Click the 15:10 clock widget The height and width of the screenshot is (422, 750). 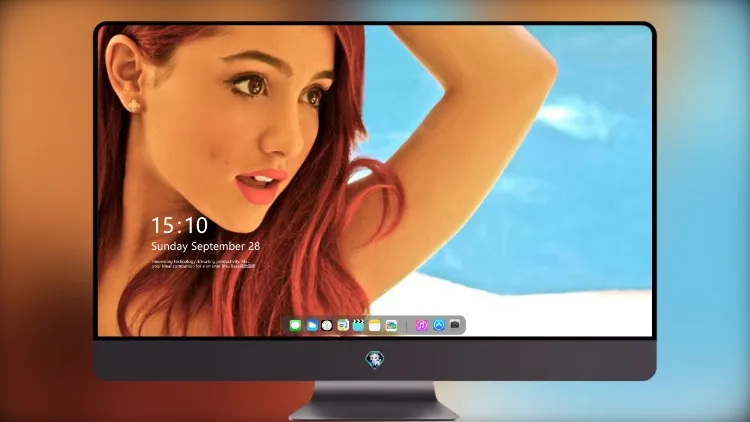click(180, 225)
